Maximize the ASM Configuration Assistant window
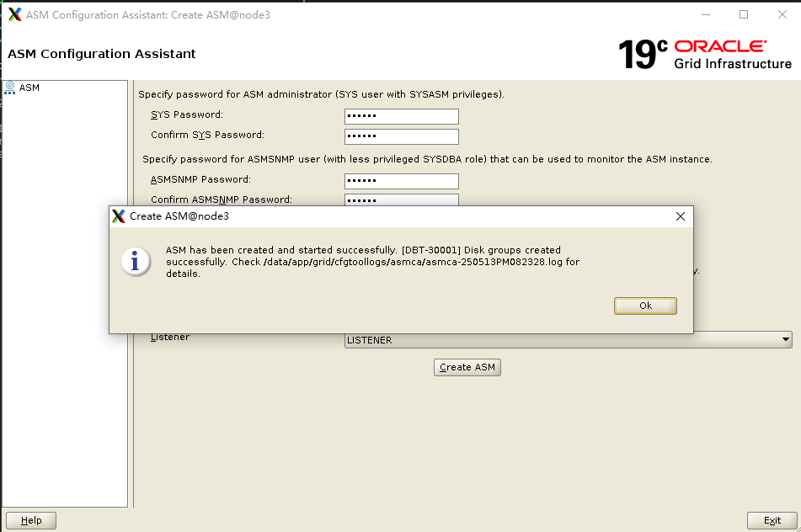This screenshot has width=801, height=532. 744,15
